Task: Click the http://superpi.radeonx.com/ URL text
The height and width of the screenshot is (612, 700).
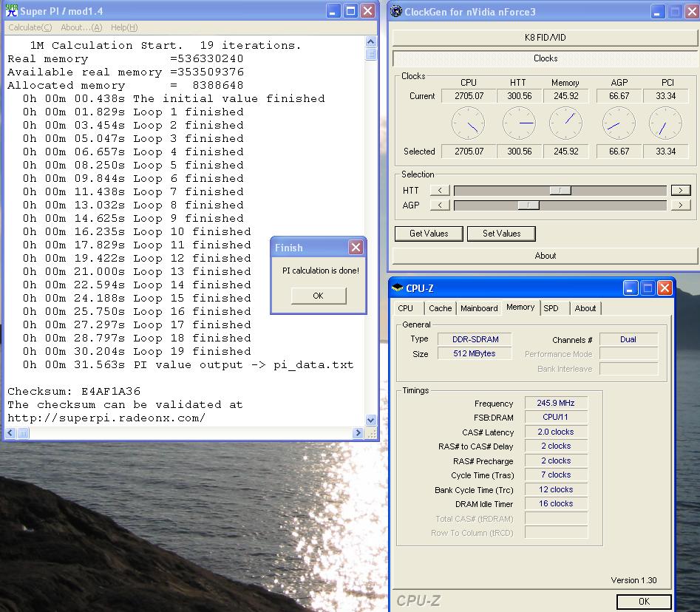Action: [106, 418]
